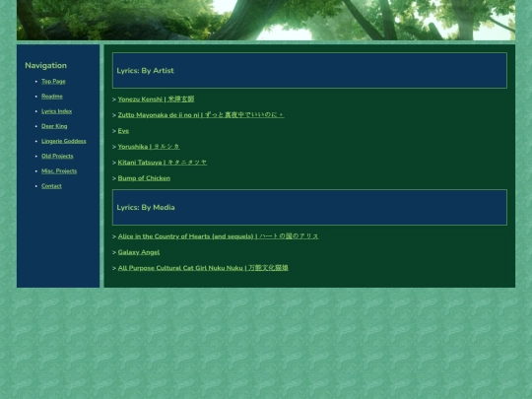Open the Readme link in Navigation
The height and width of the screenshot is (399, 532).
click(x=52, y=97)
